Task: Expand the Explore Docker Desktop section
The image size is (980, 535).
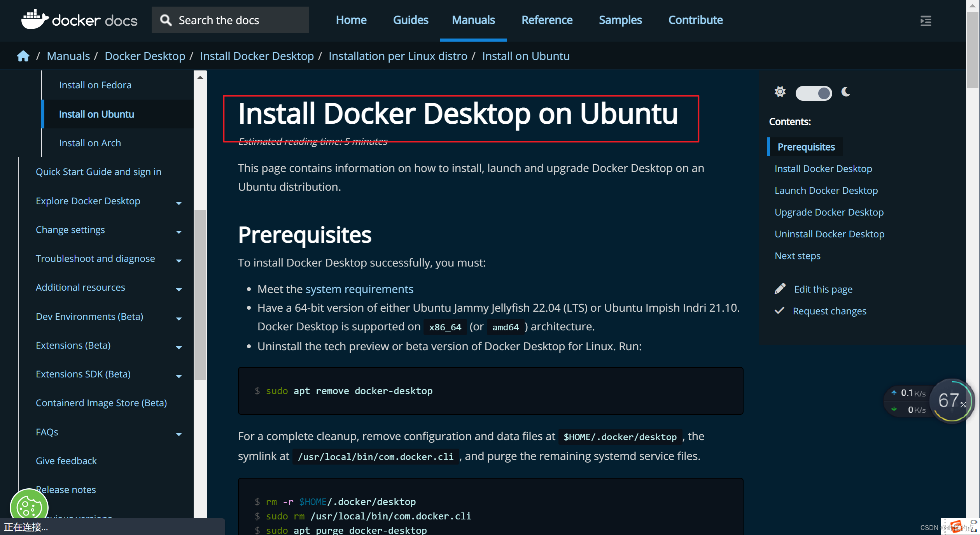Action: [x=178, y=203]
